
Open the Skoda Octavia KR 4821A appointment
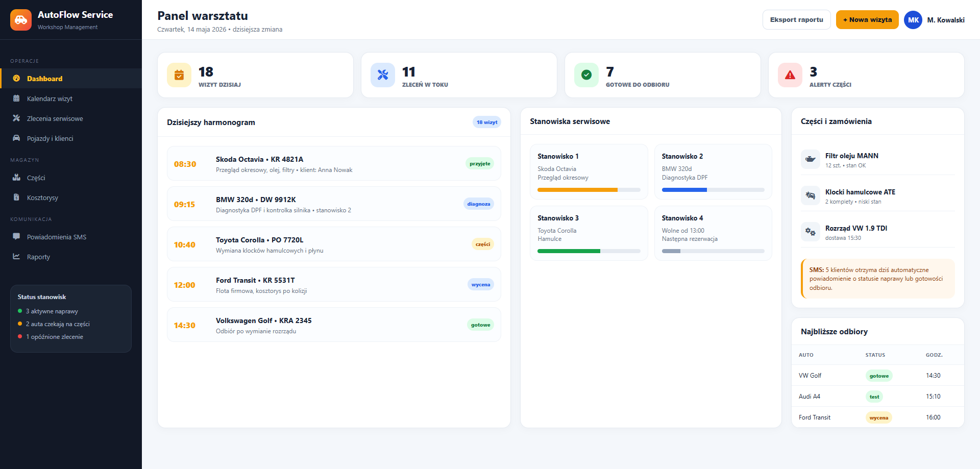pos(334,164)
